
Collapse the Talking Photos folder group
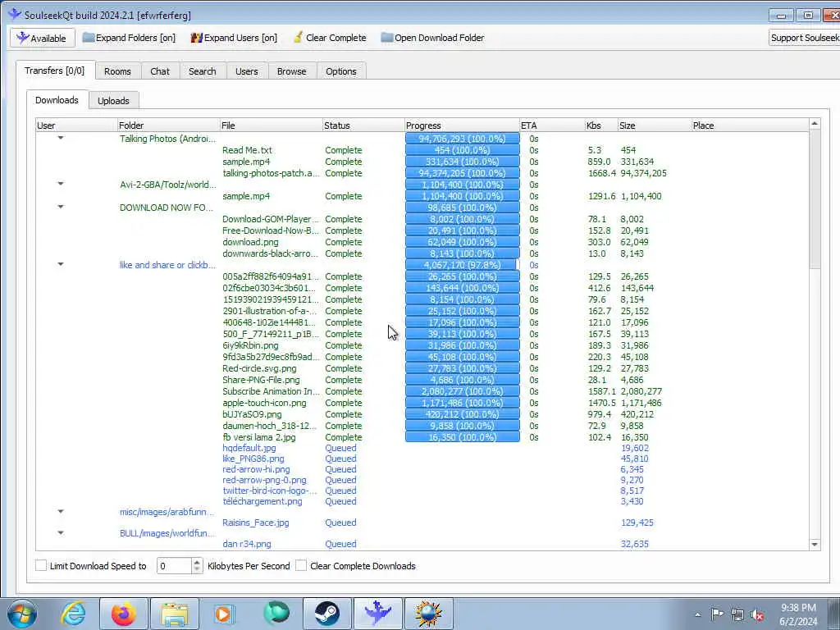[x=61, y=138]
